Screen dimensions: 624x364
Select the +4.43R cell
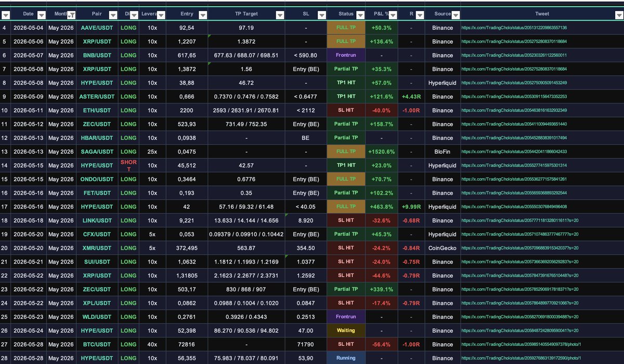(411, 97)
